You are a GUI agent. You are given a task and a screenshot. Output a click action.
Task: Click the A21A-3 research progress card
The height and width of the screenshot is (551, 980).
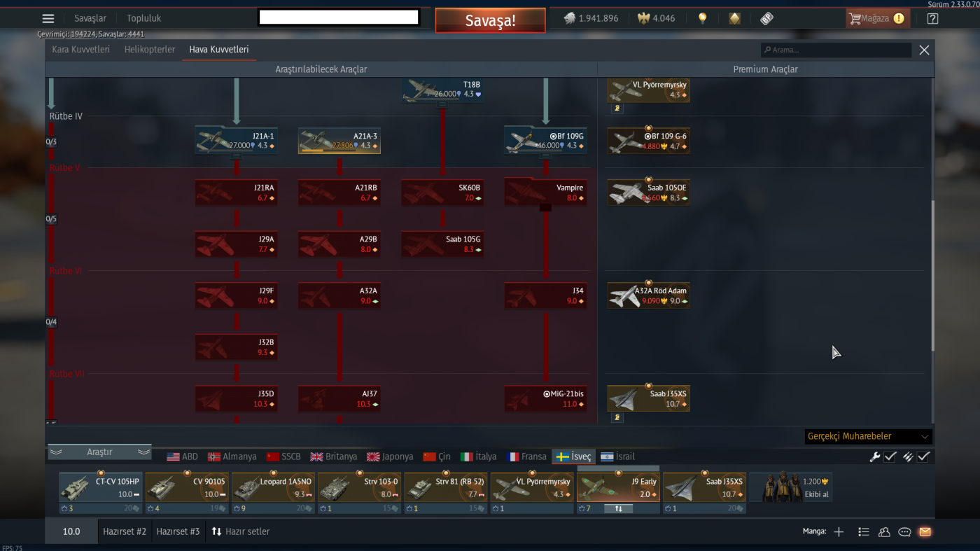[x=339, y=141]
